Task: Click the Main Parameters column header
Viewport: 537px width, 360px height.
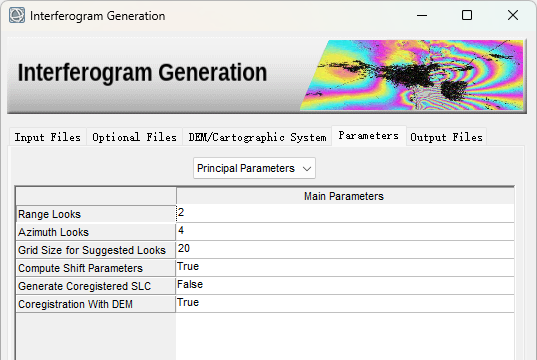Action: click(x=345, y=196)
